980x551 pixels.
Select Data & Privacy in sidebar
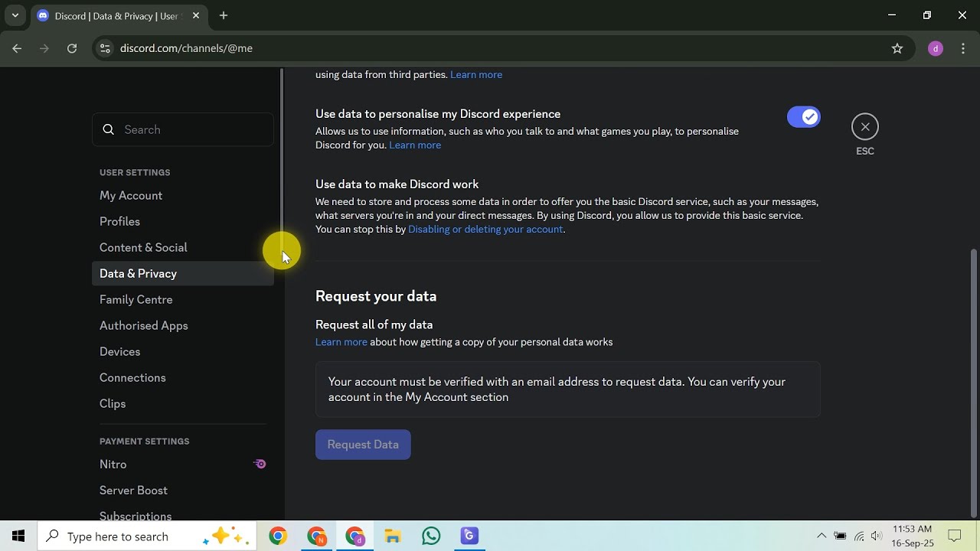[183, 274]
